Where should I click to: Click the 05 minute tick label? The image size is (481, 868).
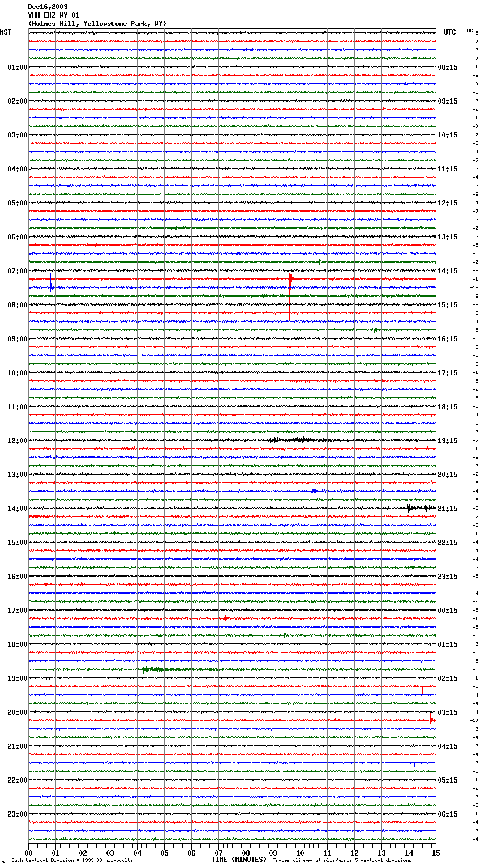click(164, 853)
